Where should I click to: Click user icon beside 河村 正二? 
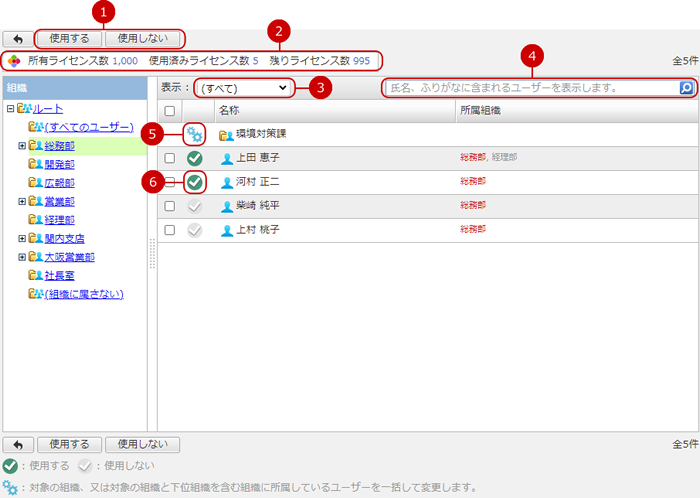tap(227, 183)
